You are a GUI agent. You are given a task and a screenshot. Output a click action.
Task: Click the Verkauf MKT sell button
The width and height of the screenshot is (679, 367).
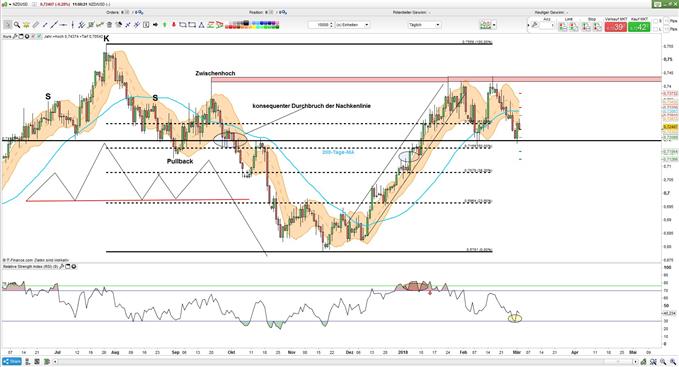616,26
